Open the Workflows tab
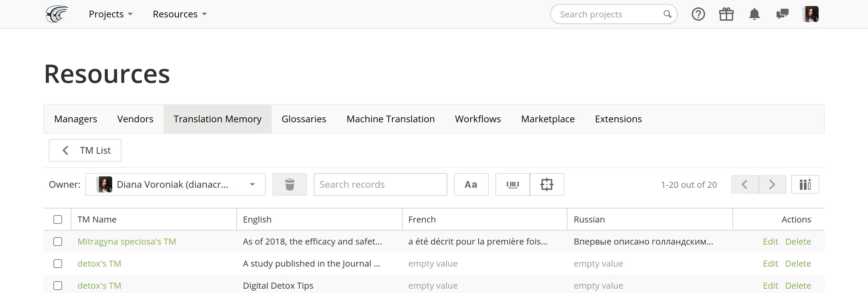868x293 pixels. (x=478, y=119)
